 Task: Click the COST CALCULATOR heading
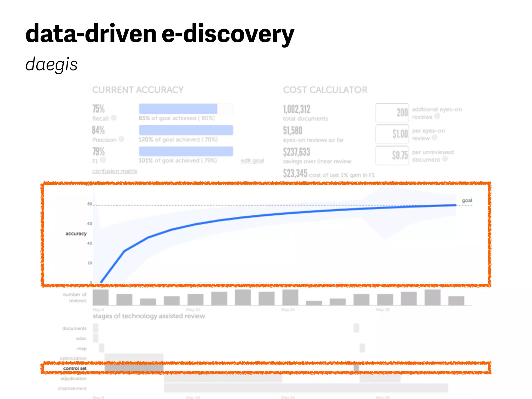coord(325,90)
